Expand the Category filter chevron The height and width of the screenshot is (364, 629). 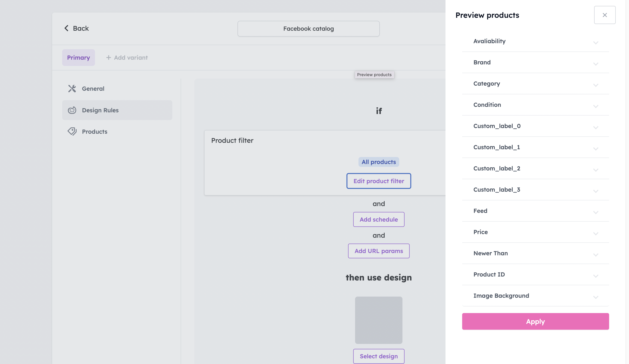[x=596, y=85]
